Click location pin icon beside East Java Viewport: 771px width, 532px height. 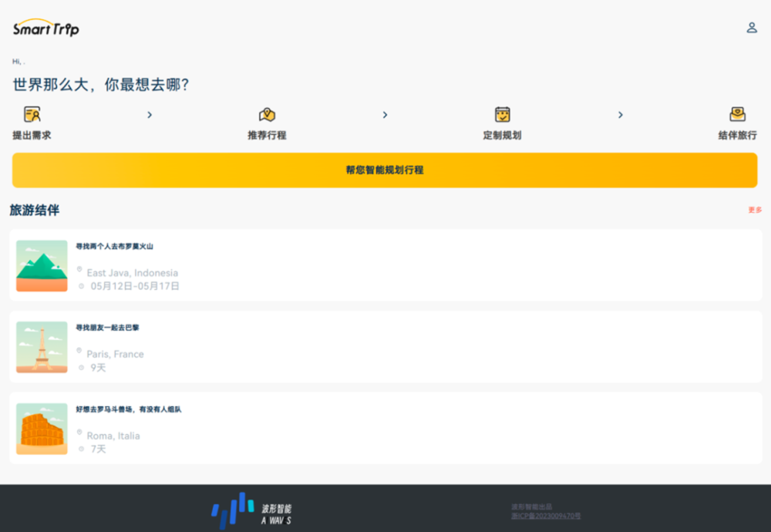click(x=79, y=269)
